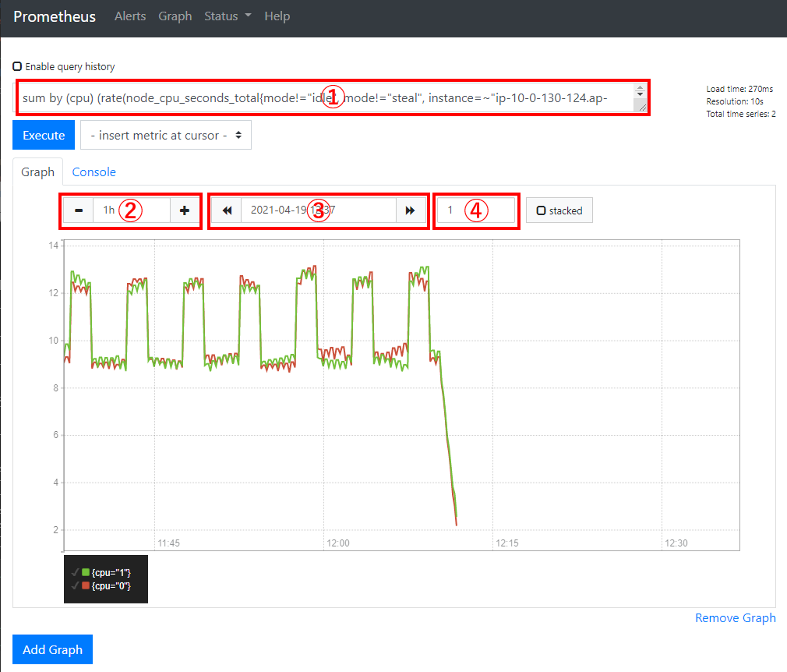
Task: Click the resolution input field
Action: pyautogui.click(x=476, y=210)
